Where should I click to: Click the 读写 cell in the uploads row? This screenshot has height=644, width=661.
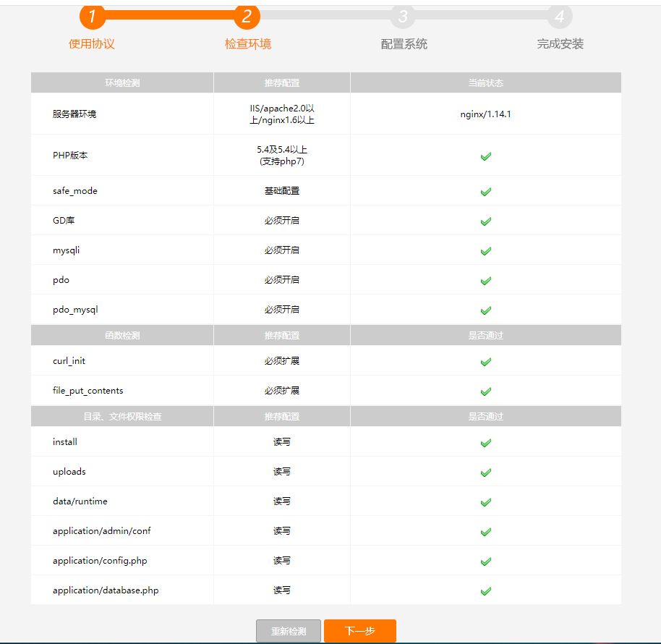click(282, 472)
